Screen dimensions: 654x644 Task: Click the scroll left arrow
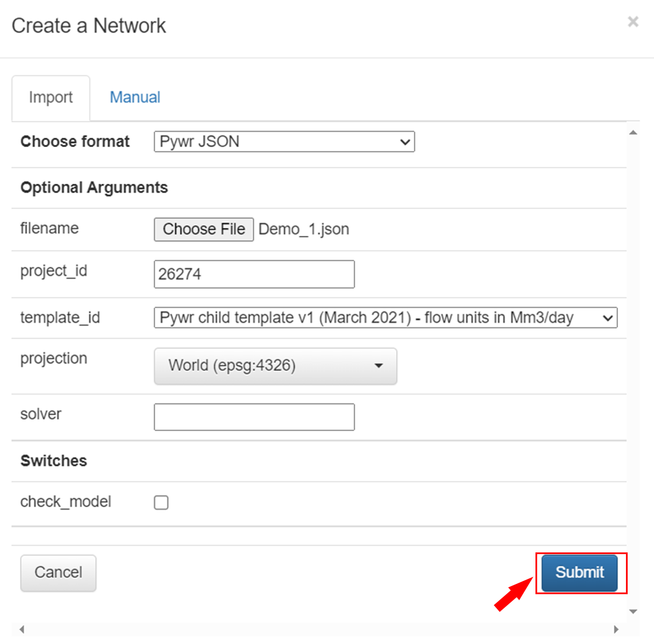coord(22,629)
